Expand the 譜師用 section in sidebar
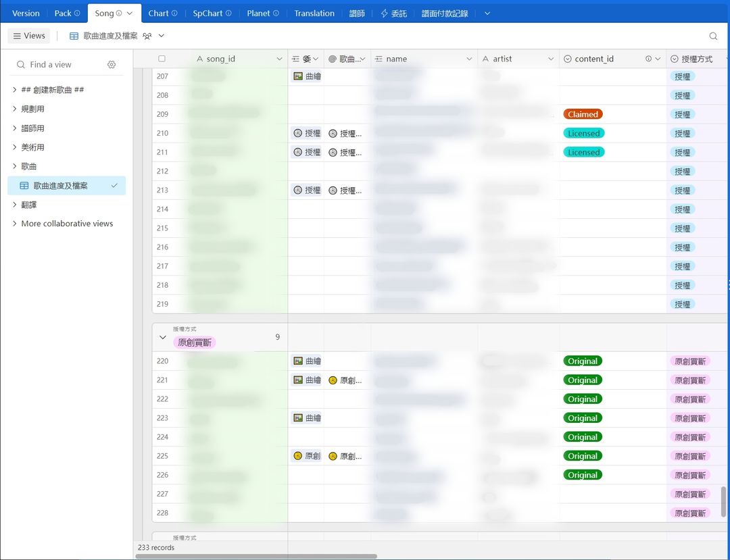This screenshot has height=560, width=730. point(14,128)
